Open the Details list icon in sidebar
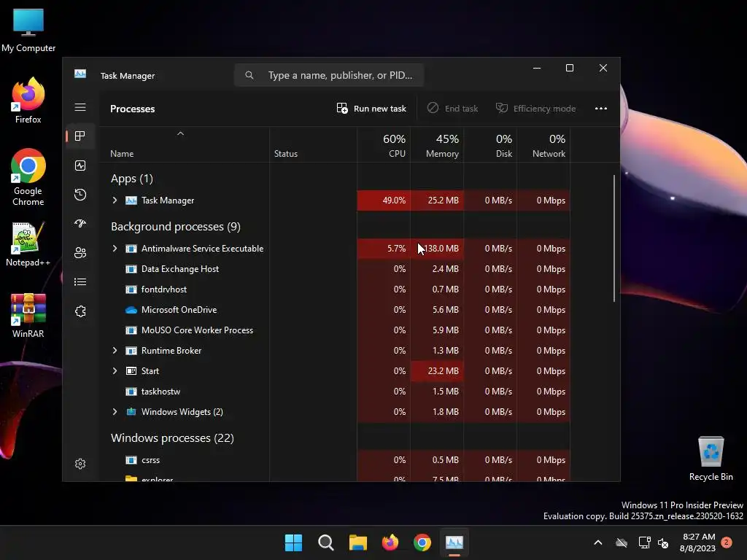 point(80,282)
